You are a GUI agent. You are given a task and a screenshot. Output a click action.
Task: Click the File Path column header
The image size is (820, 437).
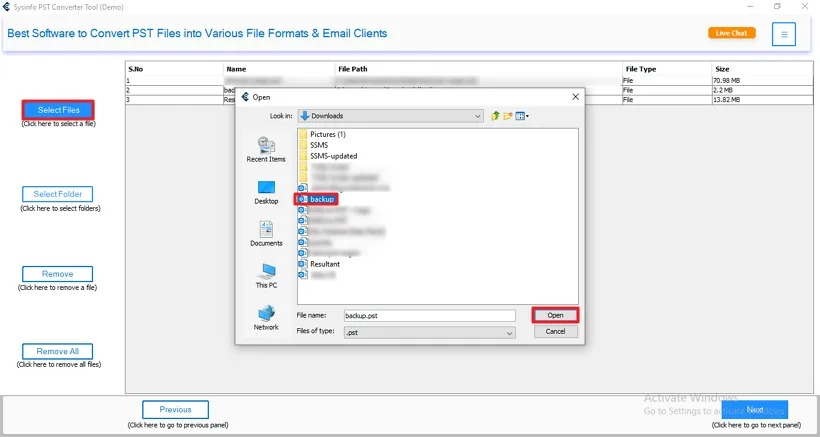479,69
